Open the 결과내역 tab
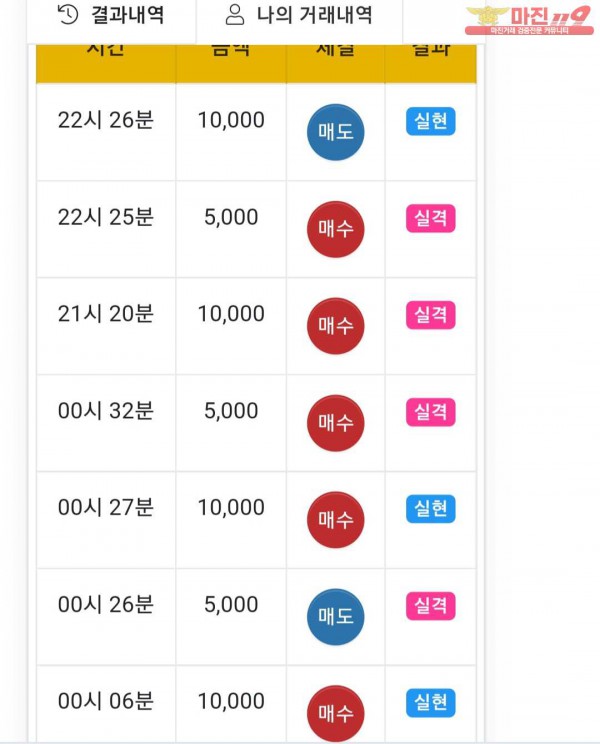This screenshot has height=744, width=600. point(111,16)
